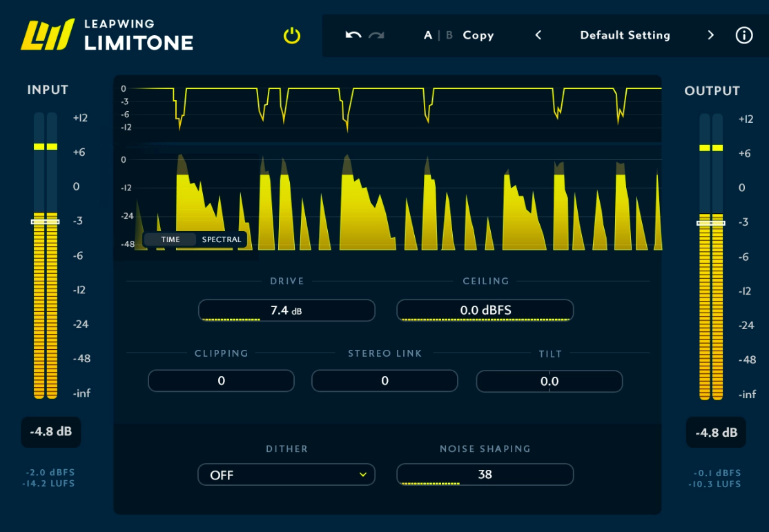Screen dimensions: 769x532
Task: Click the LIMITONE product name
Action: pos(139,43)
